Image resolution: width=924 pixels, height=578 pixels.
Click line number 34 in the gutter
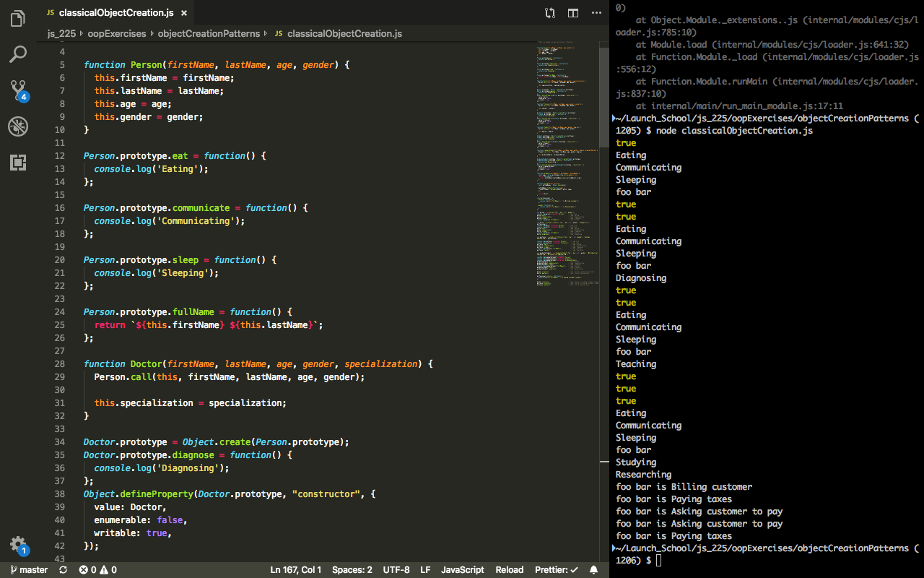coord(59,442)
